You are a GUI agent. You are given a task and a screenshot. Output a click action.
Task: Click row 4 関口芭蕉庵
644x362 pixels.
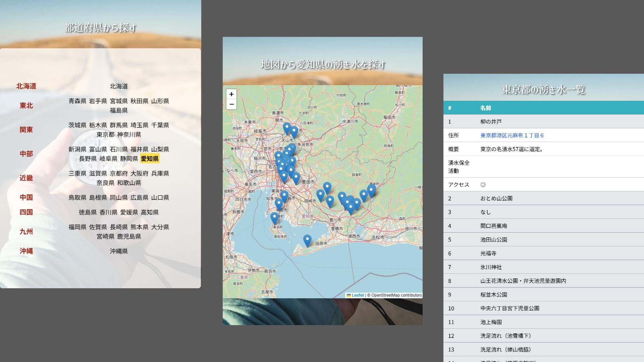(493, 226)
